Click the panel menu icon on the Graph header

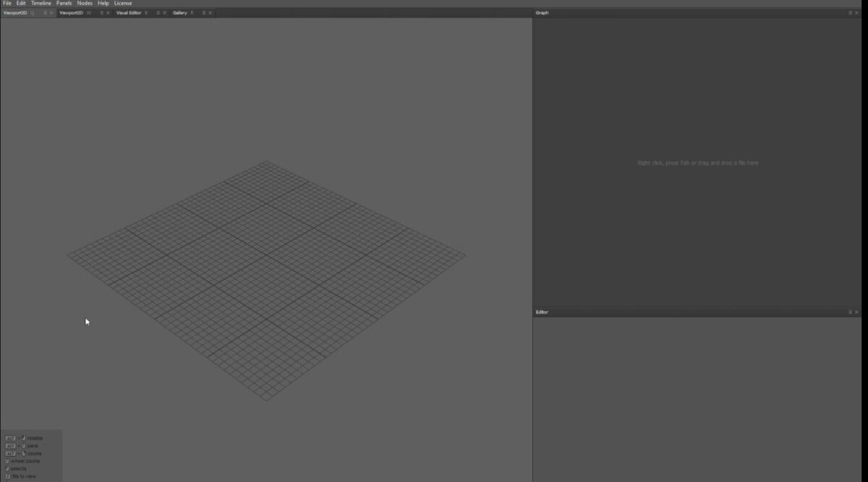pyautogui.click(x=850, y=12)
